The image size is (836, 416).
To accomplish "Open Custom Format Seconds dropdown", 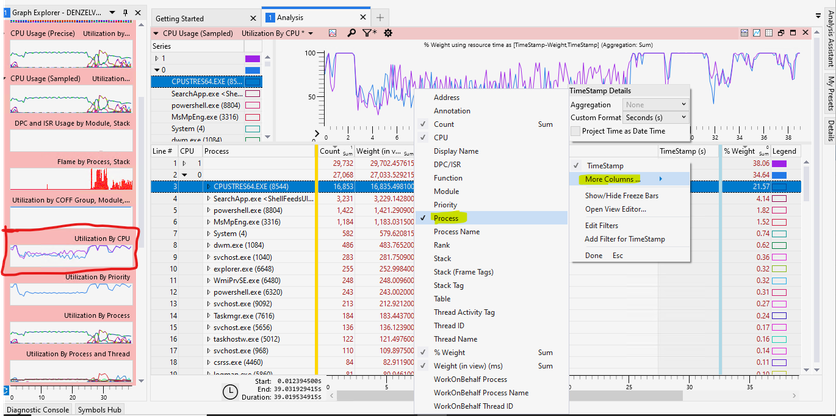I will pyautogui.click(x=655, y=117).
